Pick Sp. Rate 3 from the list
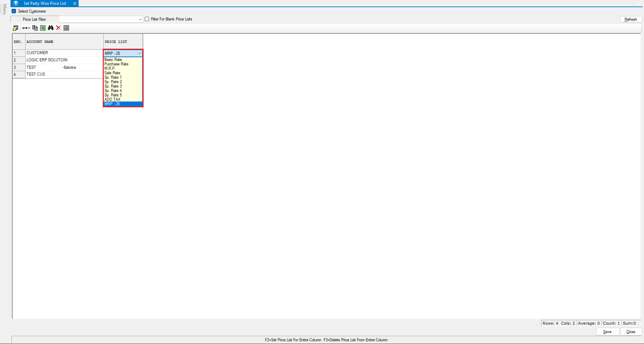The height and width of the screenshot is (344, 644). coord(113,86)
